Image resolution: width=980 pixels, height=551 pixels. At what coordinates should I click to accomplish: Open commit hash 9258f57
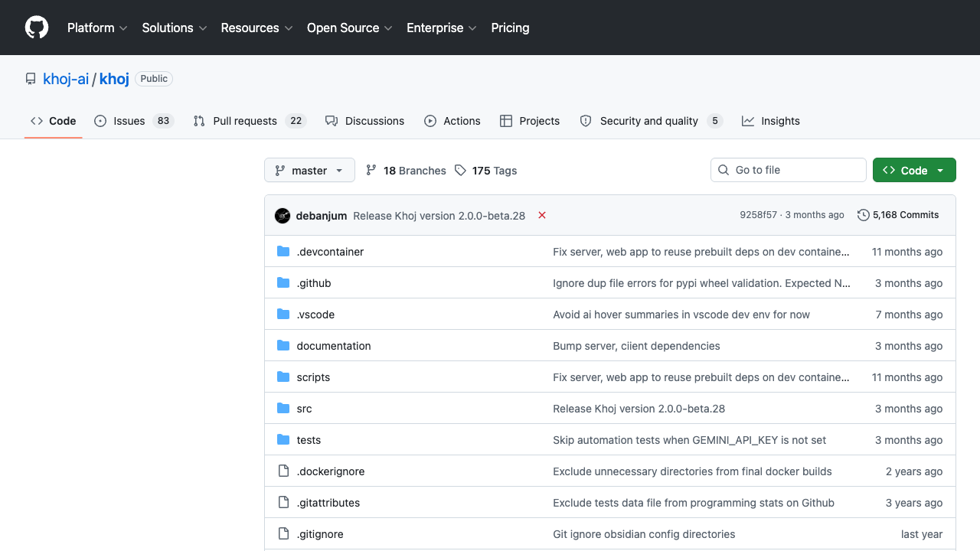click(758, 215)
